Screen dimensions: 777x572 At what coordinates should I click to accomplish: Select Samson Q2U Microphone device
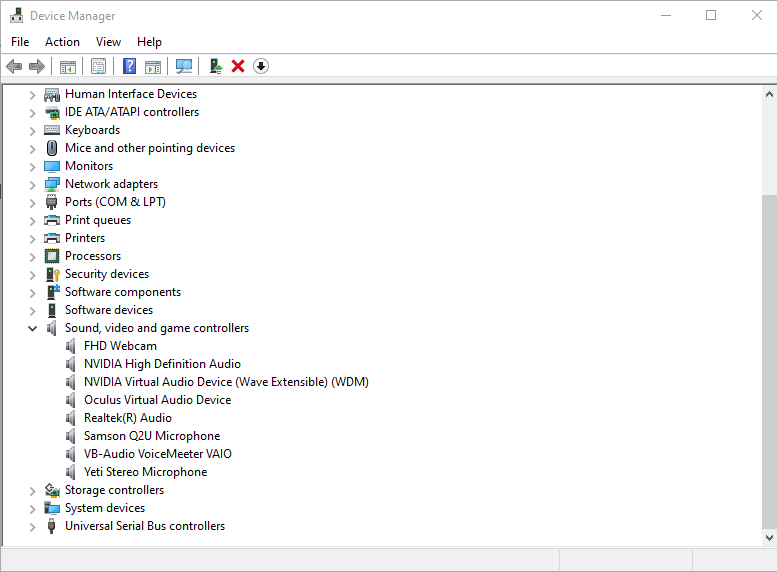pyautogui.click(x=152, y=436)
